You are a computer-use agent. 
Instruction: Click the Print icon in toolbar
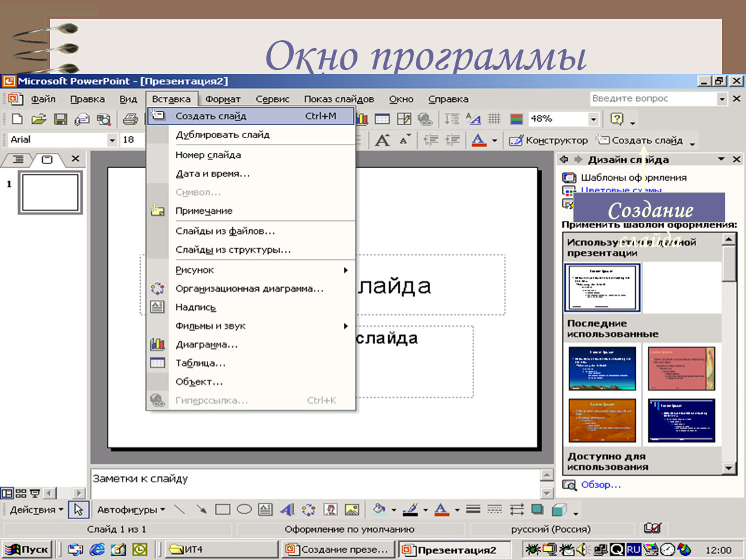pyautogui.click(x=130, y=119)
